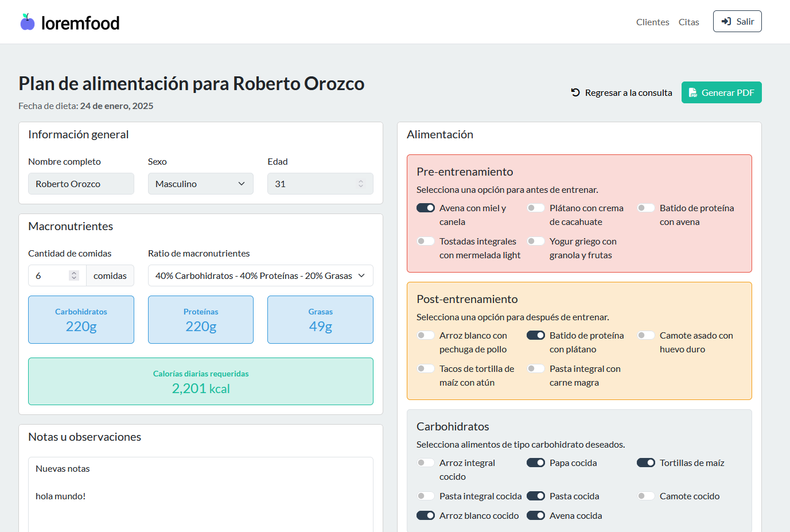This screenshot has height=532, width=790.
Task: Expand the Ratio de macronutrientes dropdown
Action: pos(260,275)
